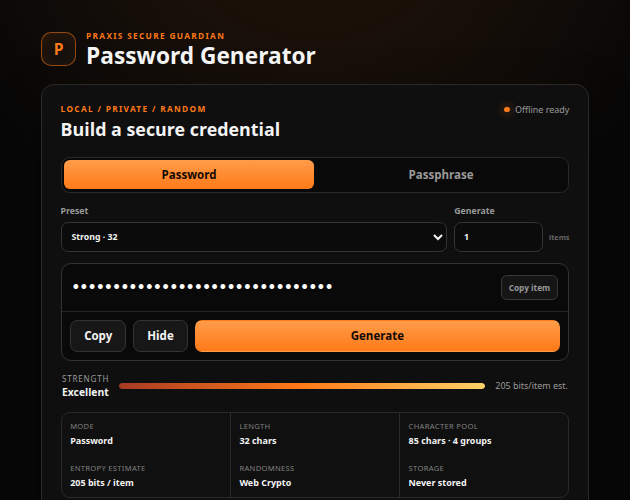Click the Copy button
This screenshot has width=630, height=500.
(x=98, y=336)
